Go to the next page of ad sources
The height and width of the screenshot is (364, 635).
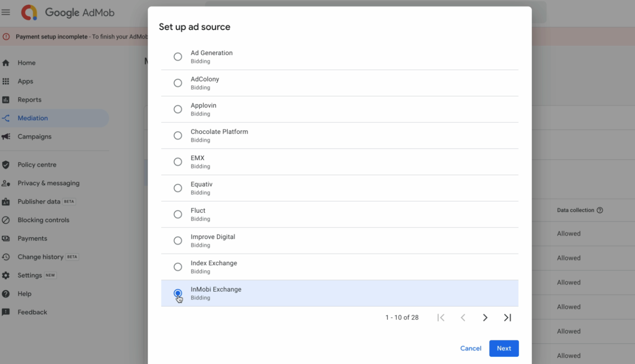click(485, 318)
